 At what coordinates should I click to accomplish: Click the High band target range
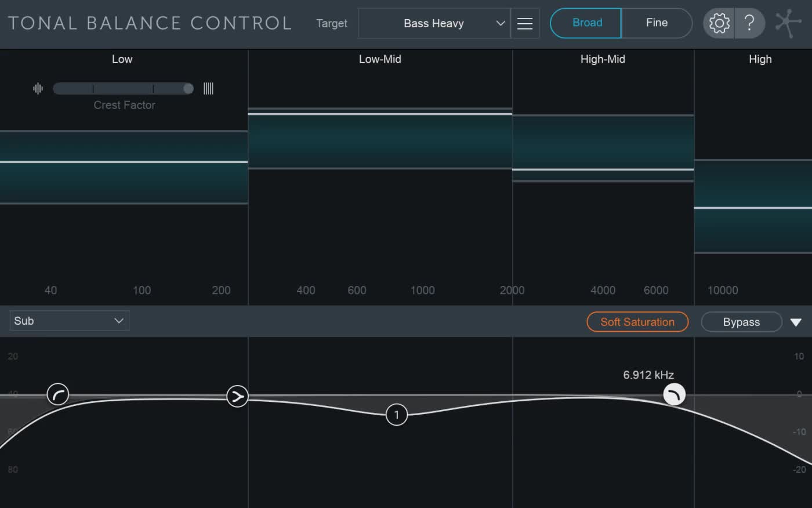753,206
